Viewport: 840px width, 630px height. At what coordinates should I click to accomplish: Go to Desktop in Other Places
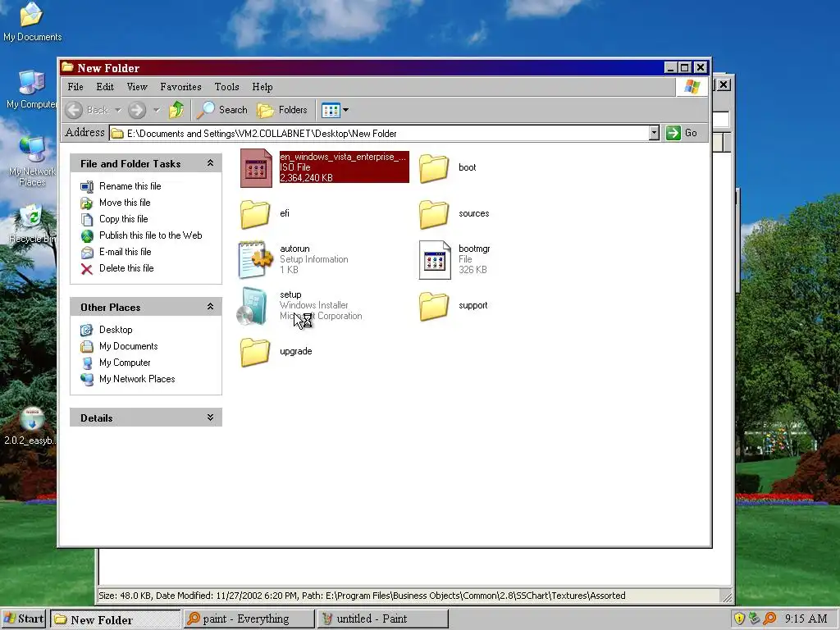(x=116, y=330)
